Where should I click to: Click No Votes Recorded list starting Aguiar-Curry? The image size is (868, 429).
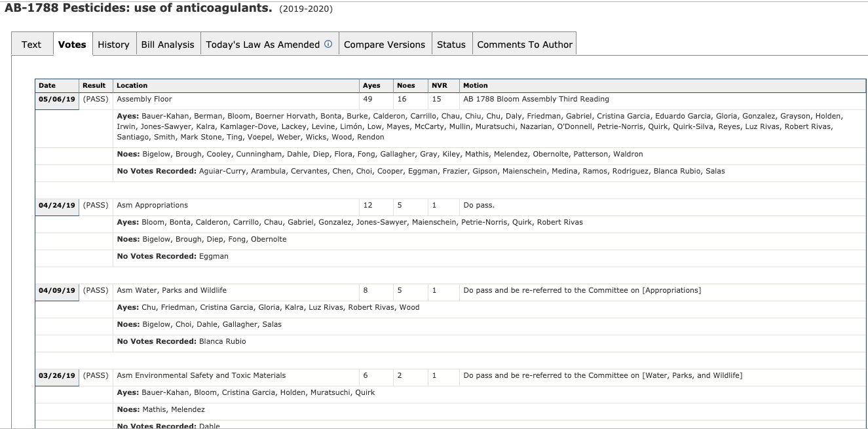[x=421, y=172]
